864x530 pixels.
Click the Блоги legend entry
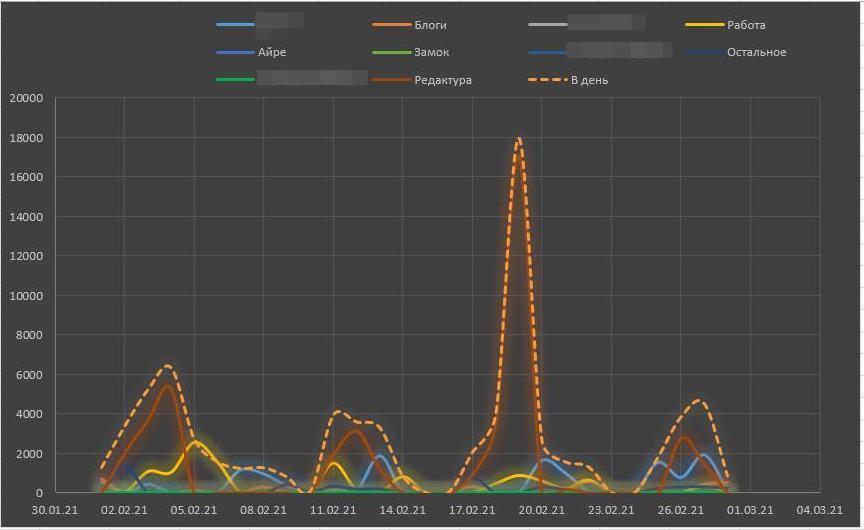430,25
